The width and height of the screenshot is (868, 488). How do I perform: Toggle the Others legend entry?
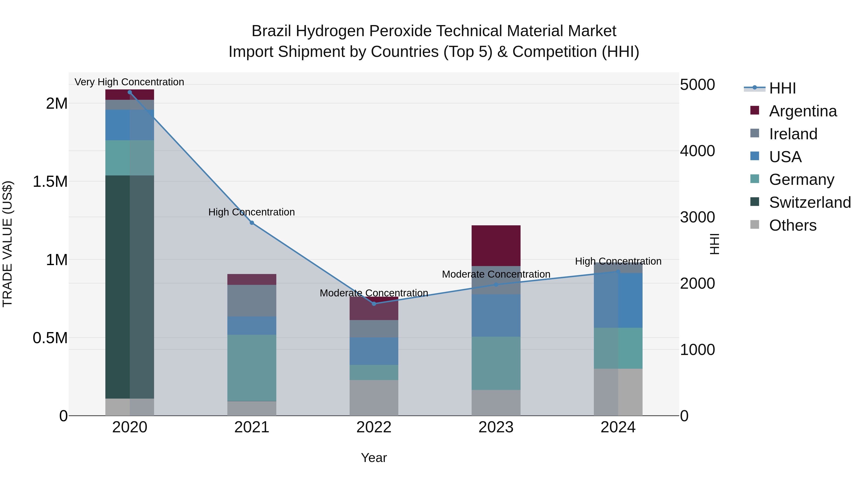pos(783,225)
